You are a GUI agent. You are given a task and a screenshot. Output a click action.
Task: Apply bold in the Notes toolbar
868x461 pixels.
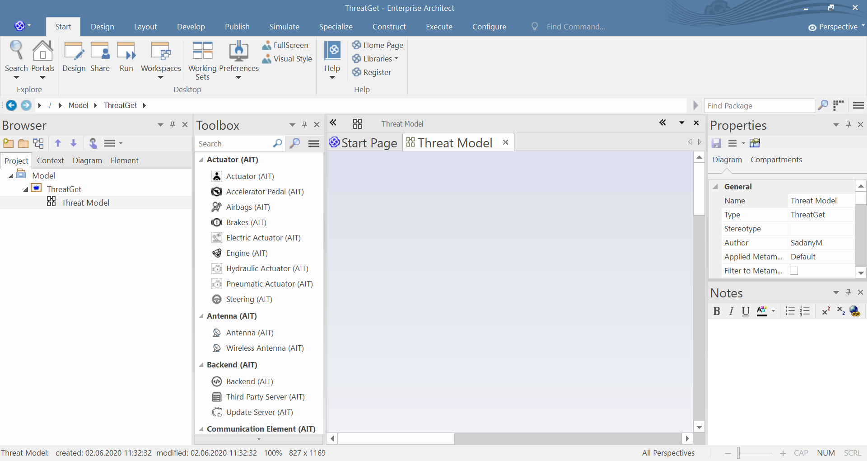coord(716,311)
